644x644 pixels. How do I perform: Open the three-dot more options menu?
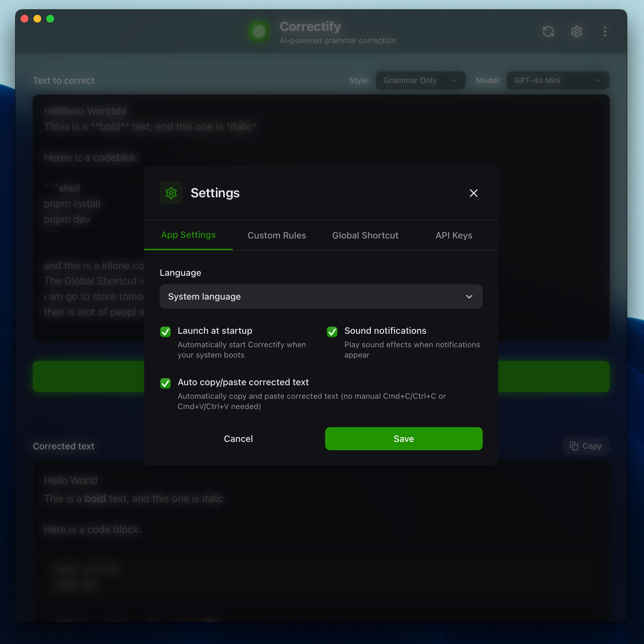[605, 32]
